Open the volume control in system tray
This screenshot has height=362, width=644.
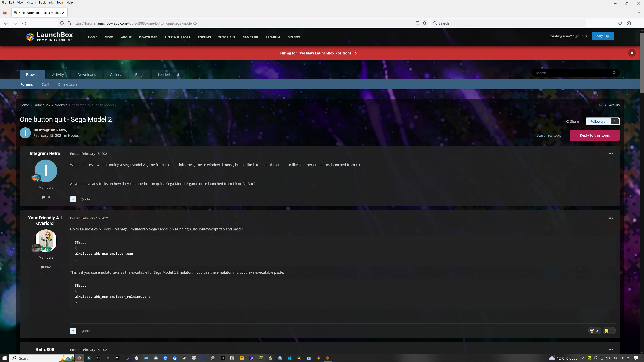coord(608,358)
